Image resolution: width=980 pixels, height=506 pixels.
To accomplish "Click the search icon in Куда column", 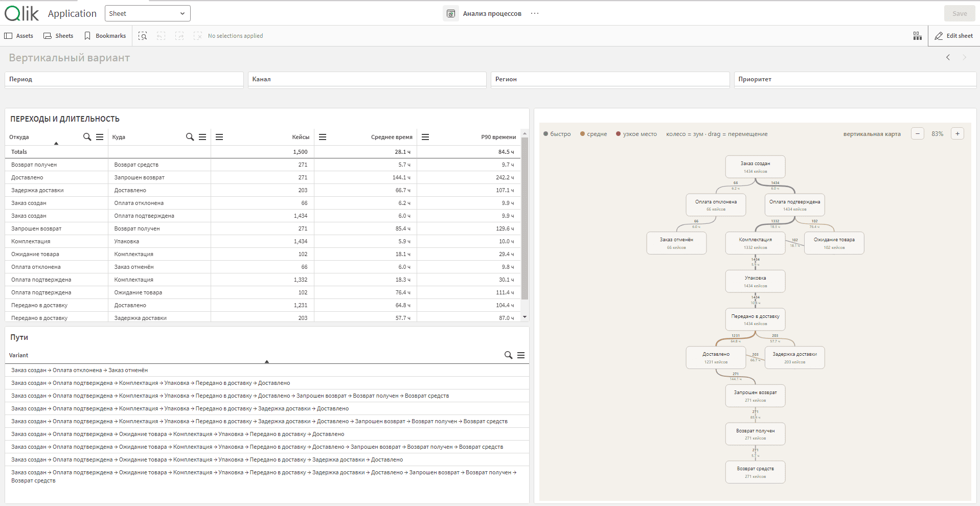I will [x=190, y=136].
